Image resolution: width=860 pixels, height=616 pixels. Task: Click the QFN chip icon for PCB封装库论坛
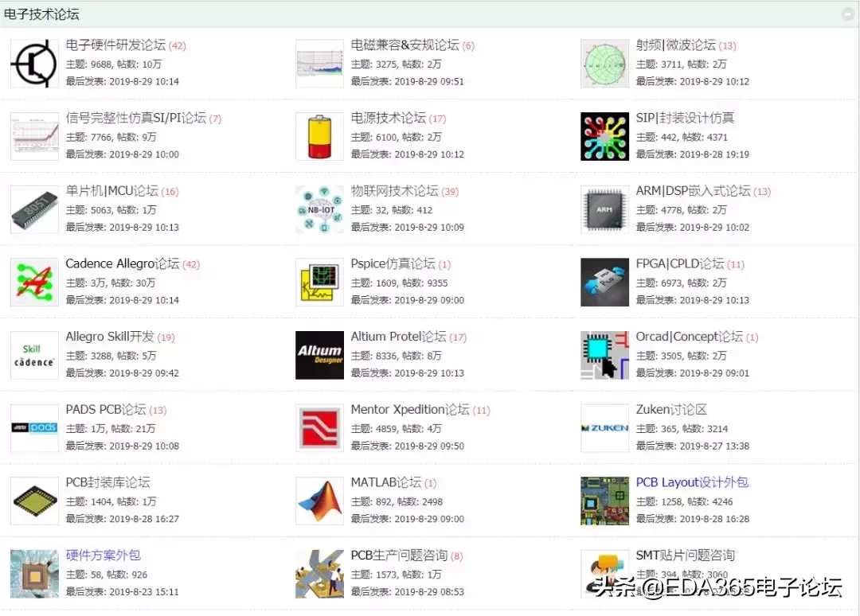[34, 501]
